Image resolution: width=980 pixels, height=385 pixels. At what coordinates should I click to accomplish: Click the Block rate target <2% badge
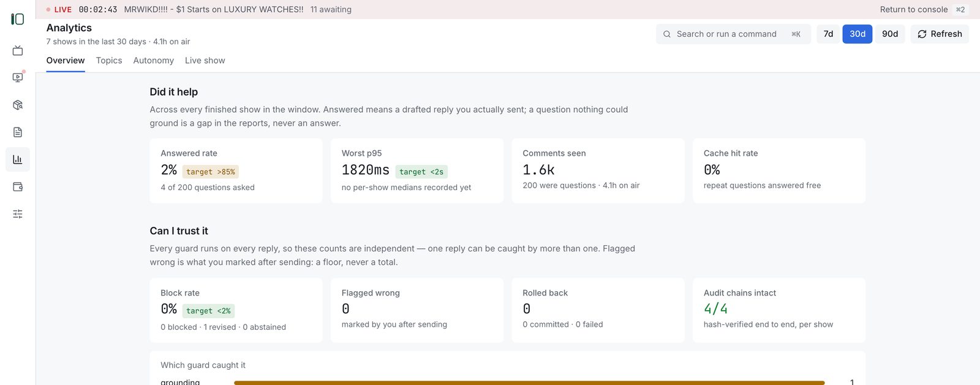click(208, 311)
